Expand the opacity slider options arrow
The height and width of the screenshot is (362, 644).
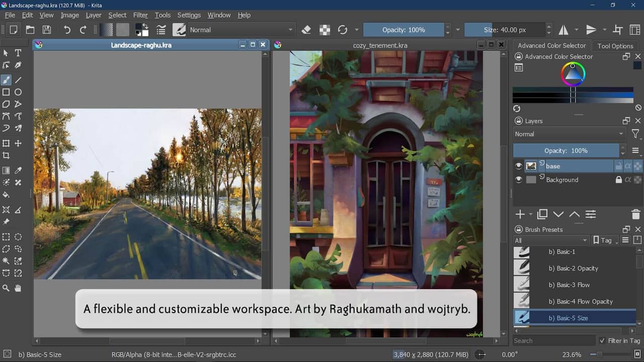pos(457,30)
